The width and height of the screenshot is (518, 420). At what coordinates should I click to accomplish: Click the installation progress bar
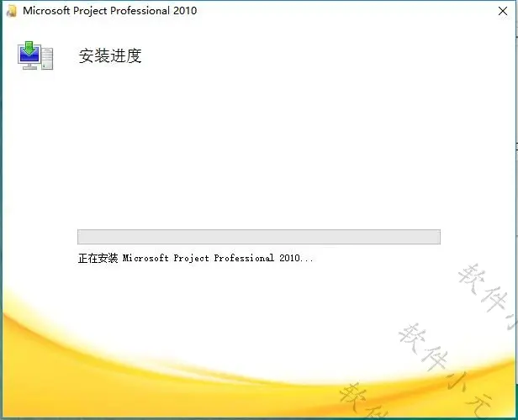tap(259, 237)
